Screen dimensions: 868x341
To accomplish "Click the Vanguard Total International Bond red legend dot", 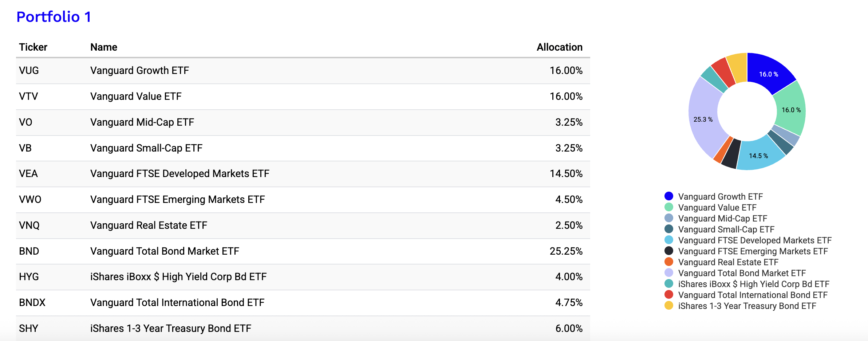I will 668,295.
